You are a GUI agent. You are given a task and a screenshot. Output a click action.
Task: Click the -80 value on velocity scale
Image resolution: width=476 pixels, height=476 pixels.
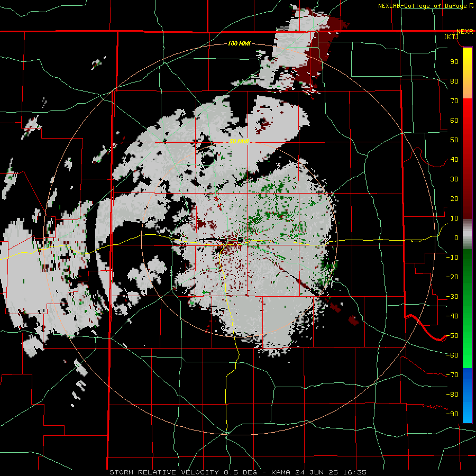(x=452, y=395)
